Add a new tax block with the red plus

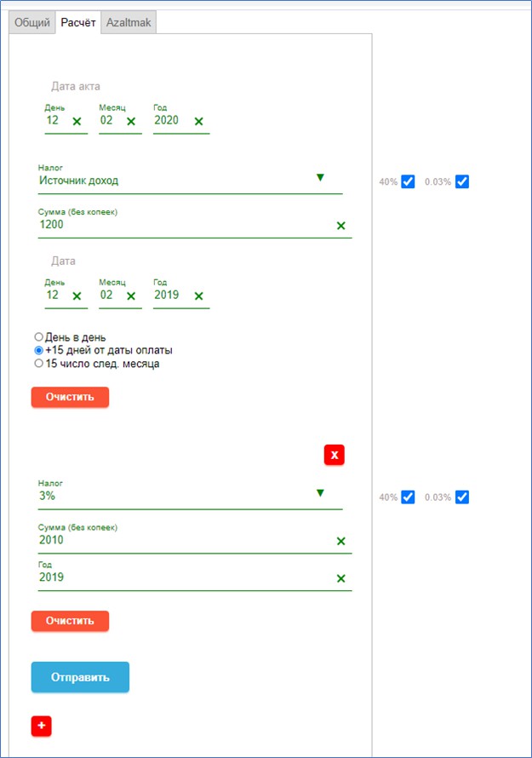tap(42, 726)
